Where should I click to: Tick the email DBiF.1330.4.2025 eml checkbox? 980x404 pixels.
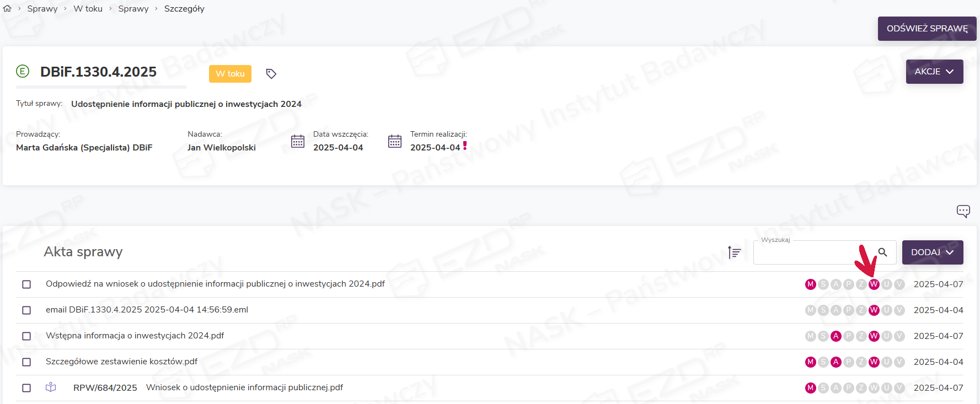coord(26,310)
